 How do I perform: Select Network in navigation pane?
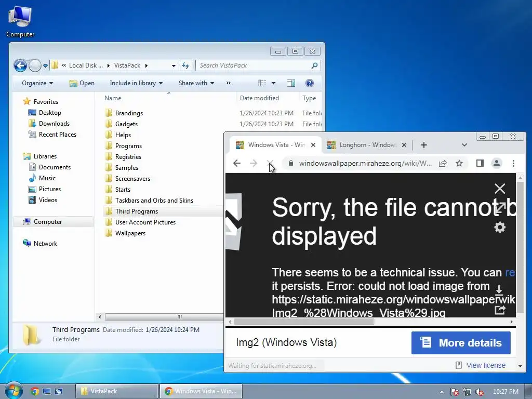[x=40, y=243]
